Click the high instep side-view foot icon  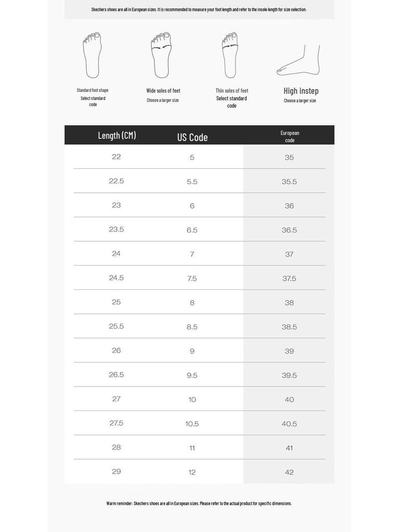coord(298,60)
